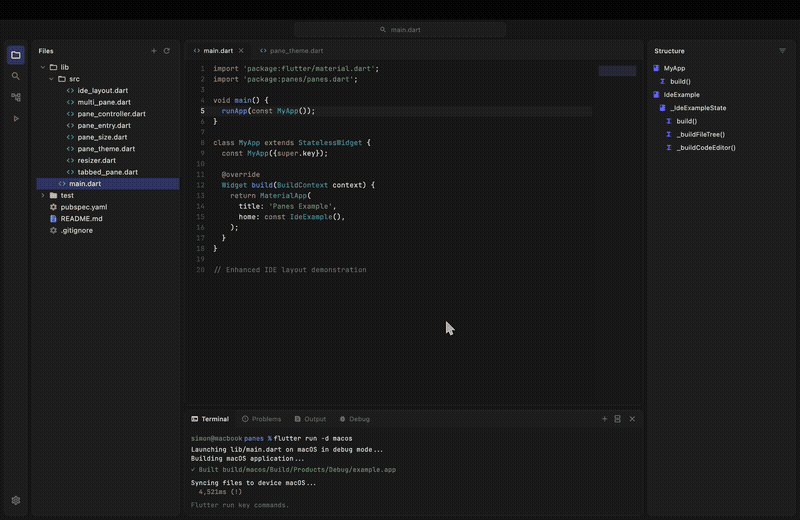This screenshot has width=800, height=520.
Task: Click the editor minimap highlight
Action: 617,70
